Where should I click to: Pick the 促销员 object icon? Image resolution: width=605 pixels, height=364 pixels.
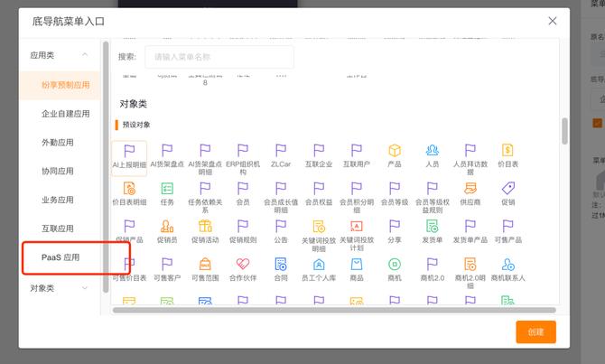pyautogui.click(x=167, y=227)
